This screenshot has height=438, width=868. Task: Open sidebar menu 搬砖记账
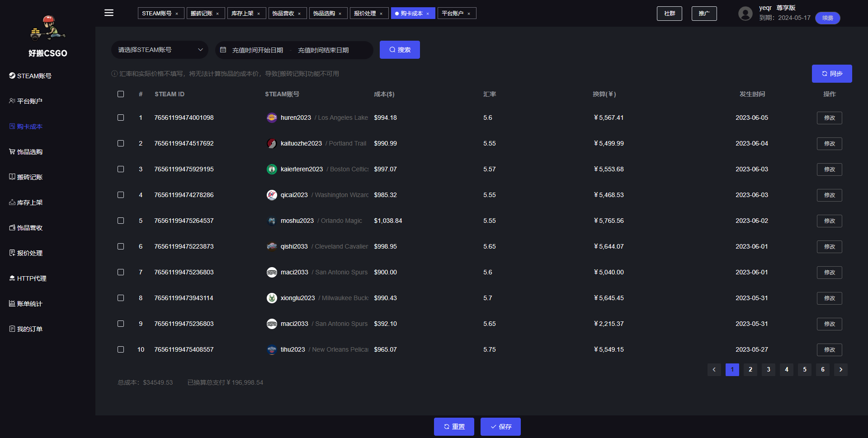tap(26, 177)
